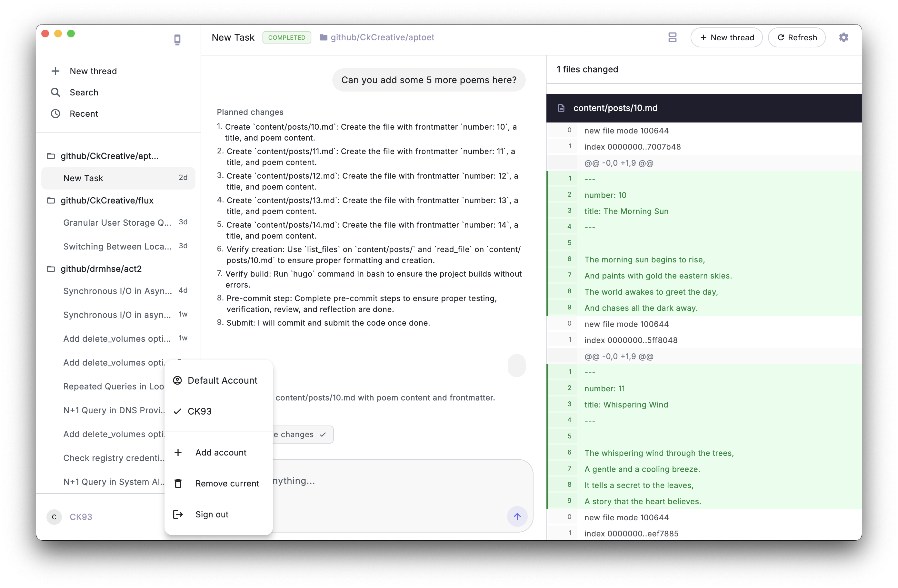Click folder icon of github/CkCreative/flux
This screenshot has height=588, width=898.
point(51,200)
